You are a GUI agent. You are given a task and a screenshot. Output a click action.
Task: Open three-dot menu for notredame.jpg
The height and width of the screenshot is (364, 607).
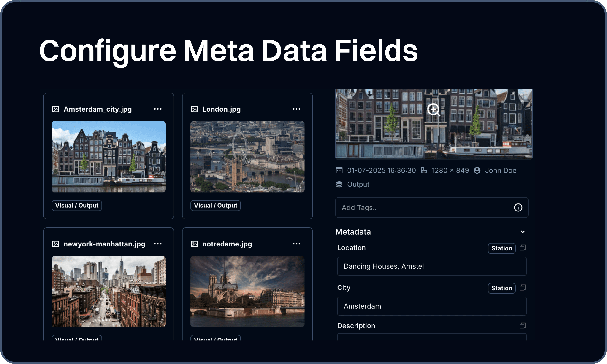point(296,244)
